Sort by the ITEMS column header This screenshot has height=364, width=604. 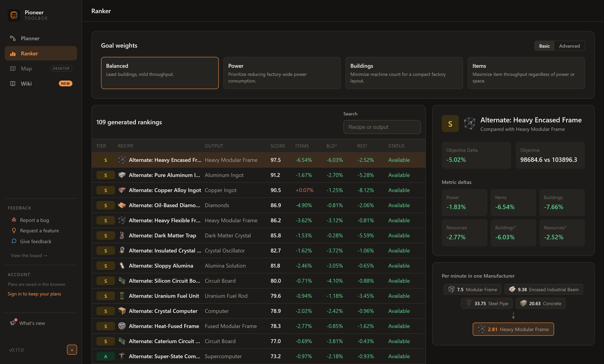[302, 146]
